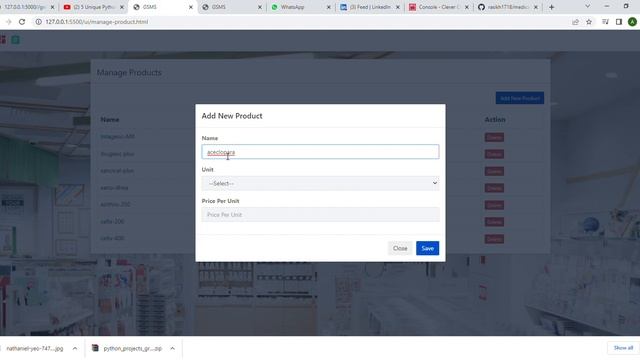Focus the product Name input field
The height and width of the screenshot is (360, 640).
[320, 152]
